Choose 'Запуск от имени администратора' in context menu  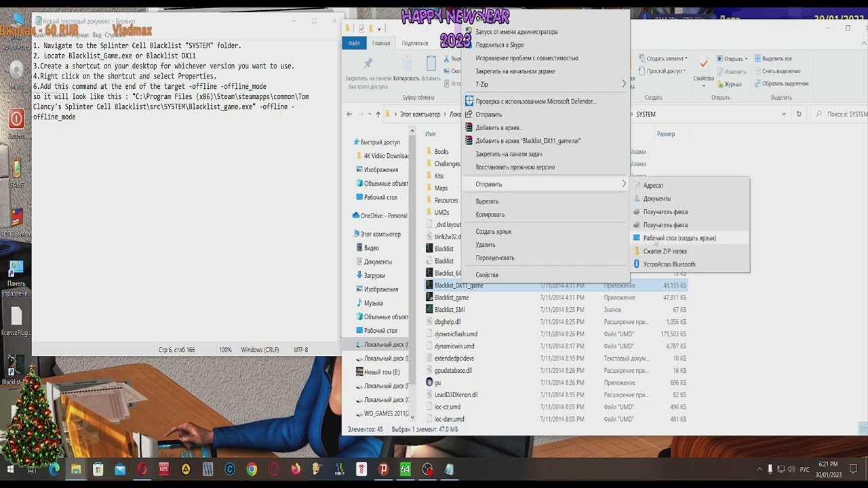click(x=517, y=32)
